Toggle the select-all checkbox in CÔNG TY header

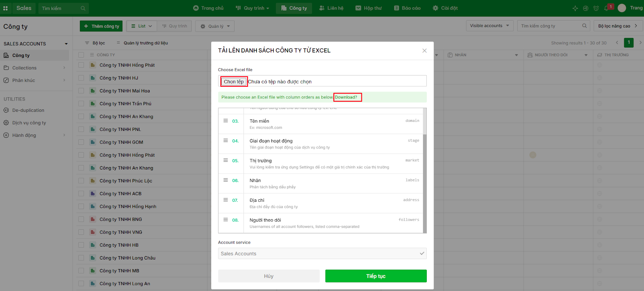(x=81, y=55)
